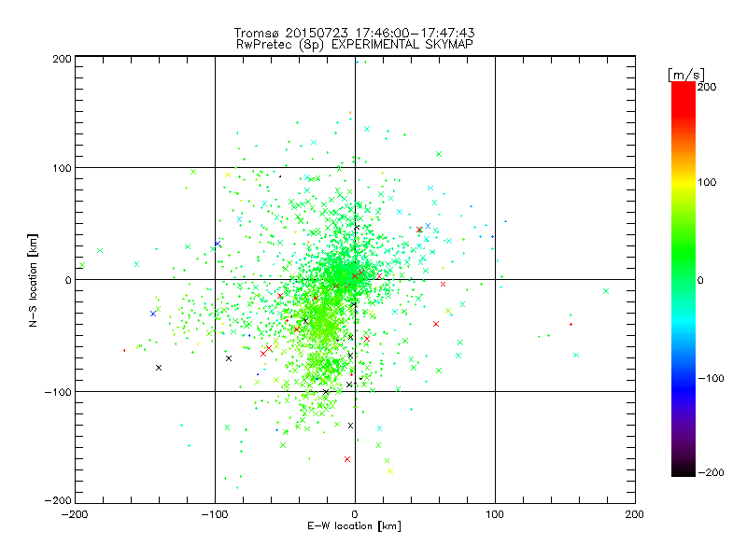Click the x-axis tick label '100'
The image size is (747, 560).
point(495,514)
